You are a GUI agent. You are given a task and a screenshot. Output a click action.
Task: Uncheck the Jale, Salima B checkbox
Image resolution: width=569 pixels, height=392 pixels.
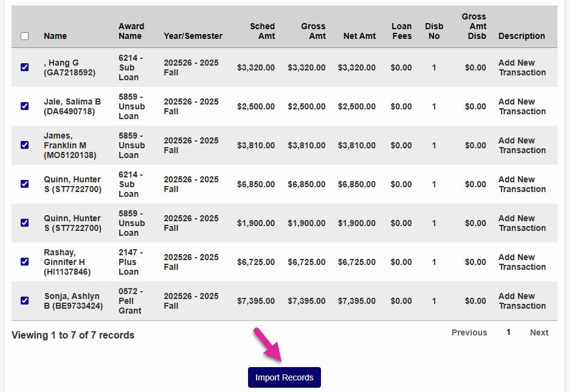24,106
